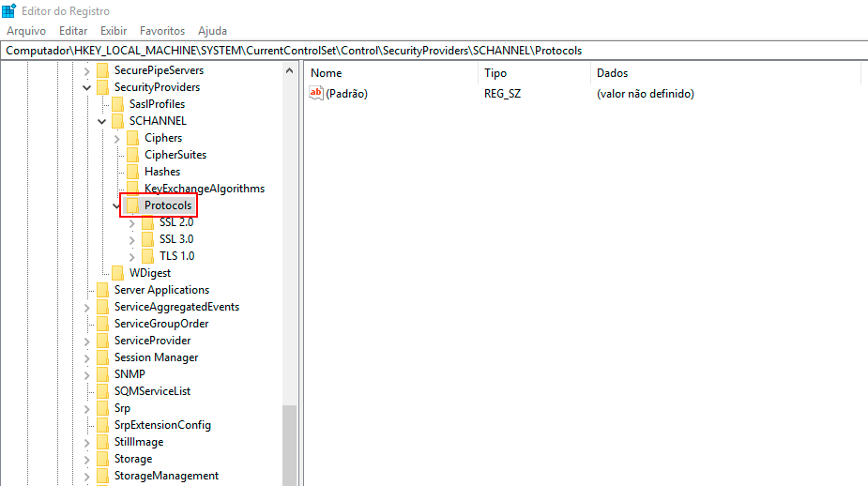The height and width of the screenshot is (486, 868).
Task: Click the SSL 3.0 folder icon
Action: (x=147, y=239)
